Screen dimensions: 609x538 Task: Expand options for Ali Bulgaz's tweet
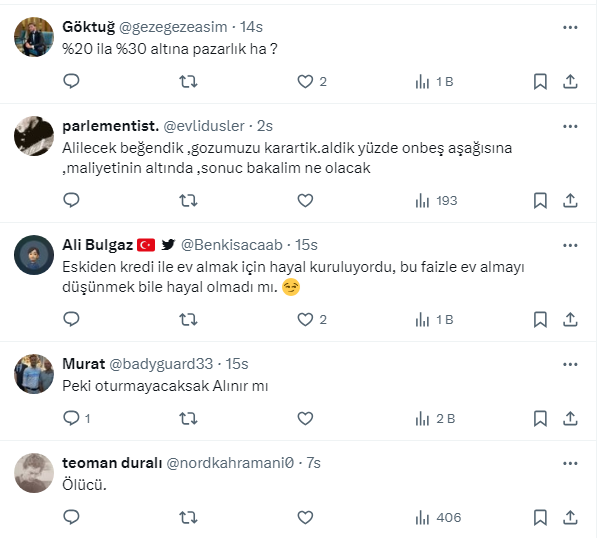(570, 244)
